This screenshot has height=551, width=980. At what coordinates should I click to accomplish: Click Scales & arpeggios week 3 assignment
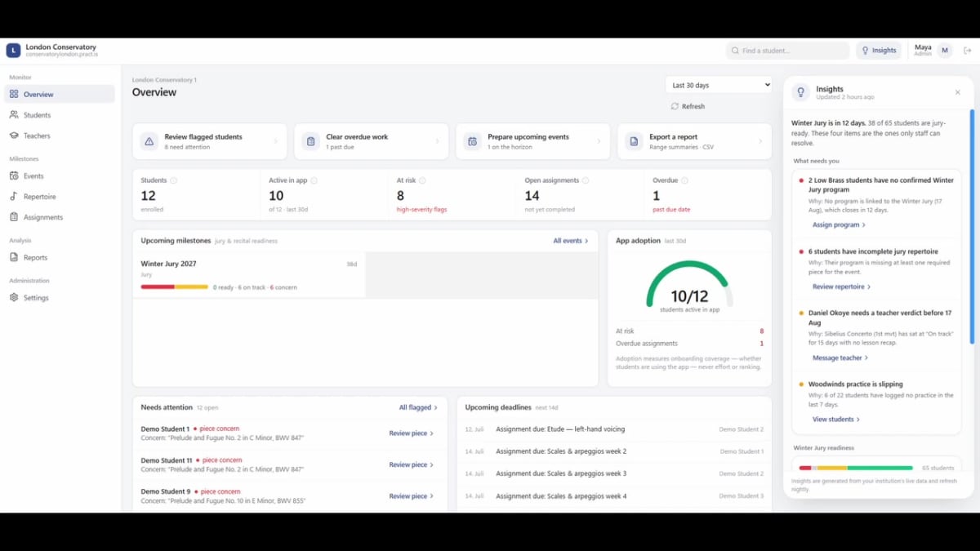[614, 473]
